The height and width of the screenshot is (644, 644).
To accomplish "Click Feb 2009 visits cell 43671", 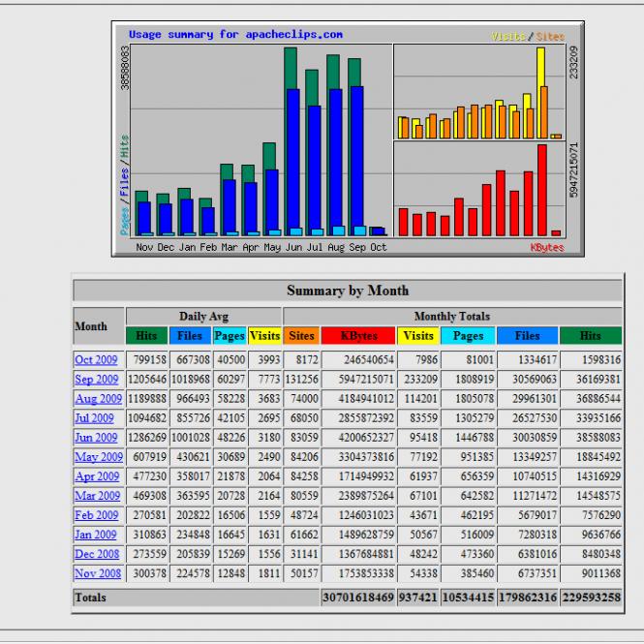I will click(x=418, y=515).
